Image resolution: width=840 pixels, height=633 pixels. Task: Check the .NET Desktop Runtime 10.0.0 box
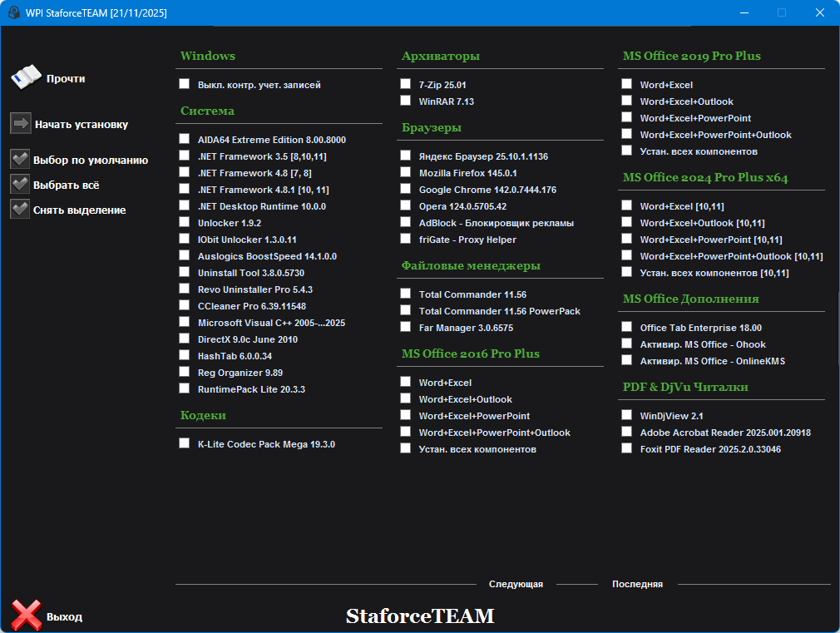click(x=185, y=205)
